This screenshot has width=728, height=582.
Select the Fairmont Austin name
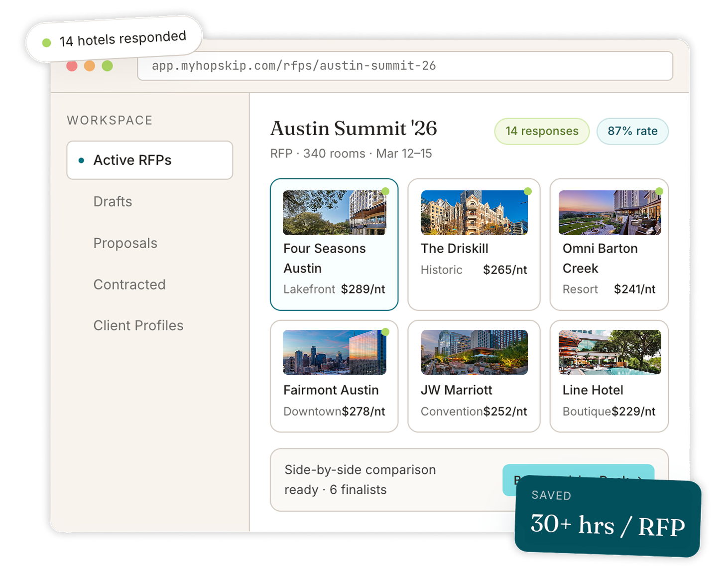point(331,390)
